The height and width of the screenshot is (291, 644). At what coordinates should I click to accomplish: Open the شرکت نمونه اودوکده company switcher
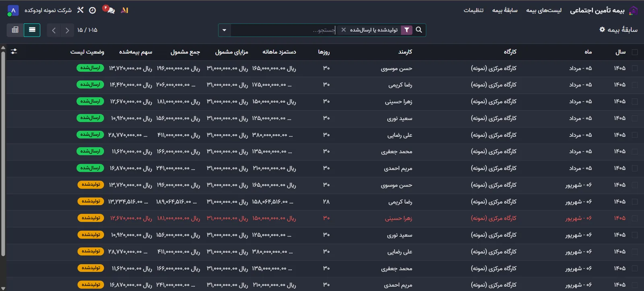pyautogui.click(x=48, y=10)
